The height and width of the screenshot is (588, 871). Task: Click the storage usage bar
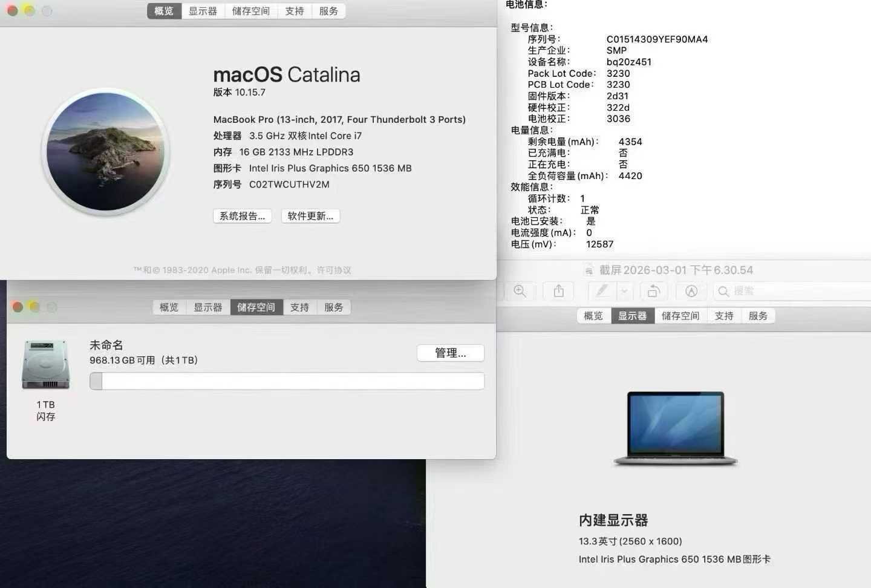tap(287, 381)
